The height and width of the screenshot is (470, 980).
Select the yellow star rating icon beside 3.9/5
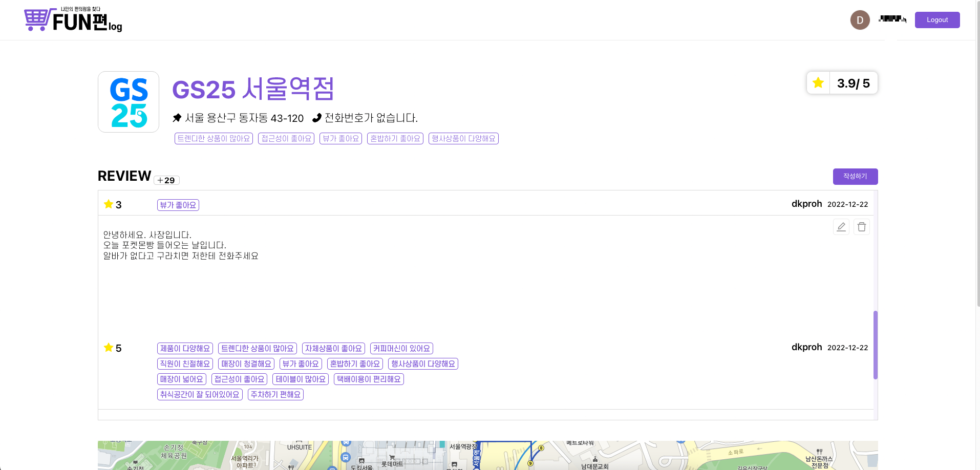[818, 83]
